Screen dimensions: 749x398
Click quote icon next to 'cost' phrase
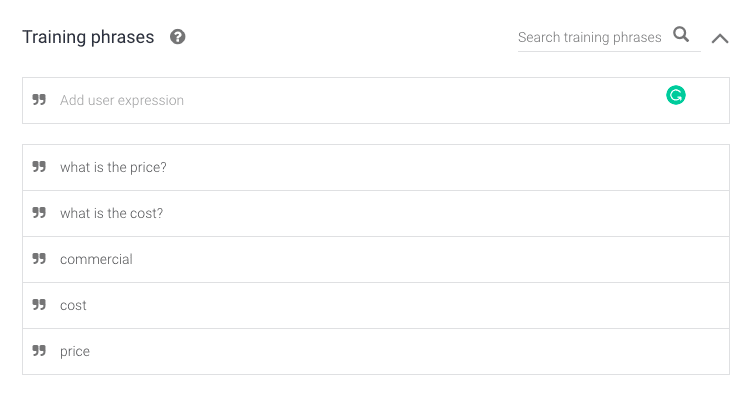click(39, 304)
